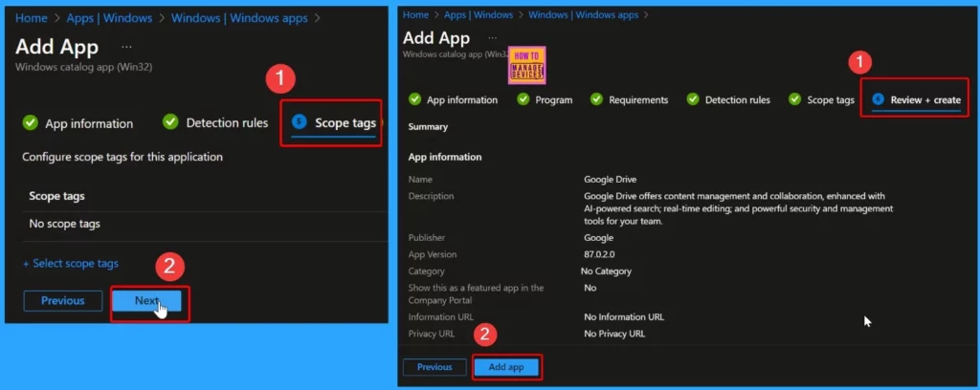980x390 pixels.
Task: Click step 5 circle icon on Scope tags
Action: 300,122
